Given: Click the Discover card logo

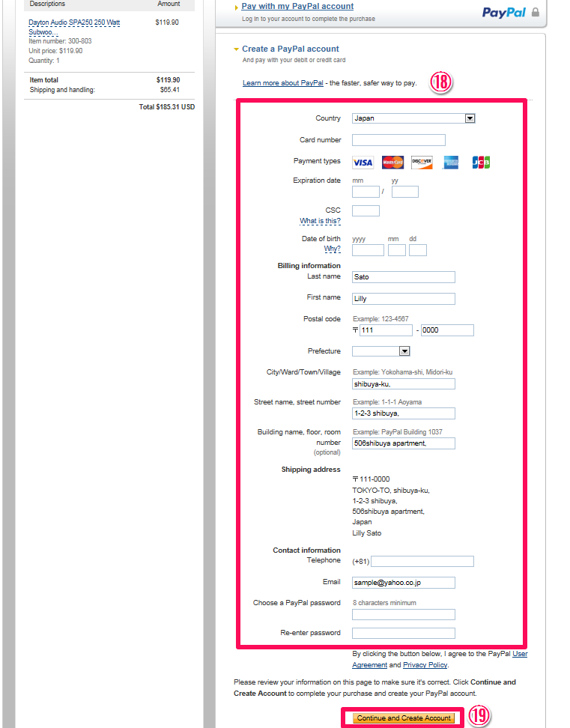Looking at the screenshot, I should pyautogui.click(x=422, y=163).
